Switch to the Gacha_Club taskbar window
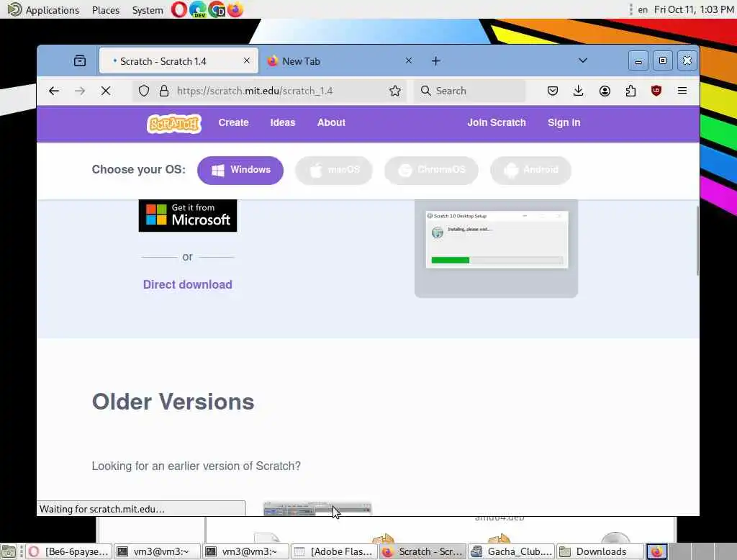The height and width of the screenshot is (560, 737). coord(512,551)
